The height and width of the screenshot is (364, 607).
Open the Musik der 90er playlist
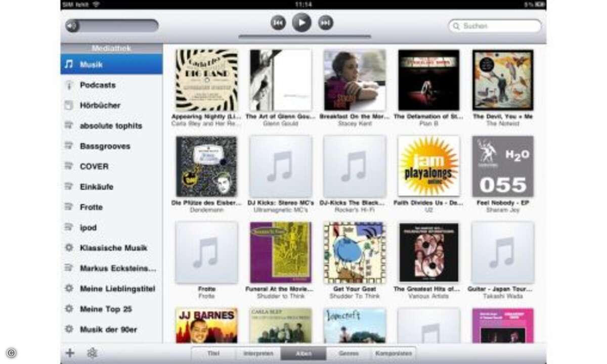pyautogui.click(x=111, y=330)
